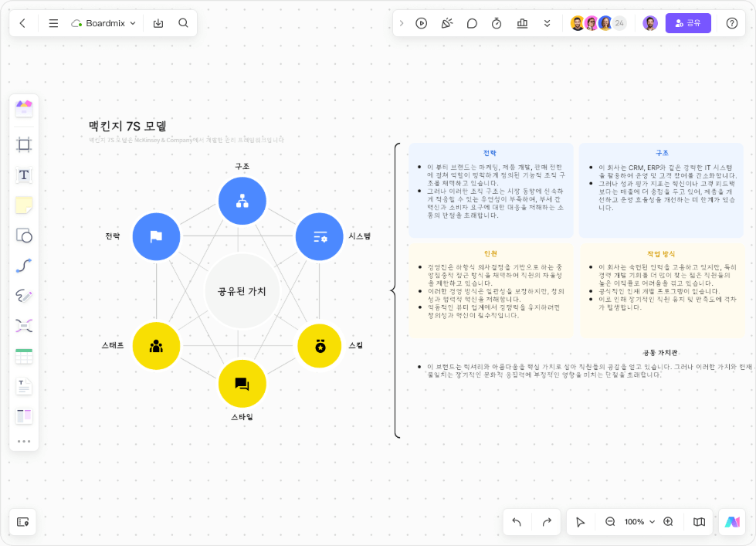Open the hamburger main menu
756x546 pixels.
tap(53, 23)
